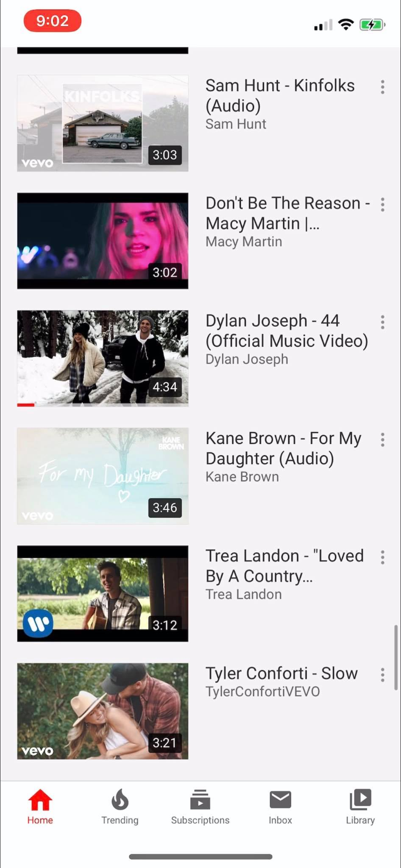Open options menu for Sam Hunt Kinfolks
The width and height of the screenshot is (401, 868).
[x=382, y=87]
